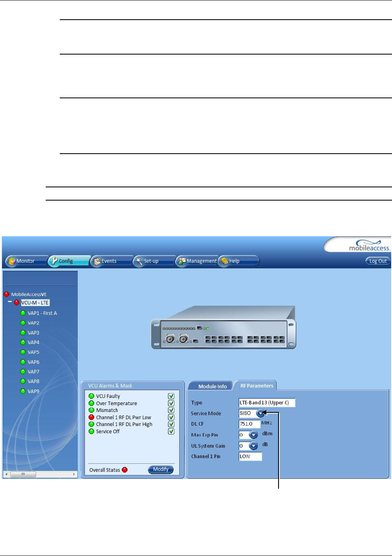Toggle the Service Off mask checkbox
Screen dimensions: 392x556
click(x=171, y=432)
